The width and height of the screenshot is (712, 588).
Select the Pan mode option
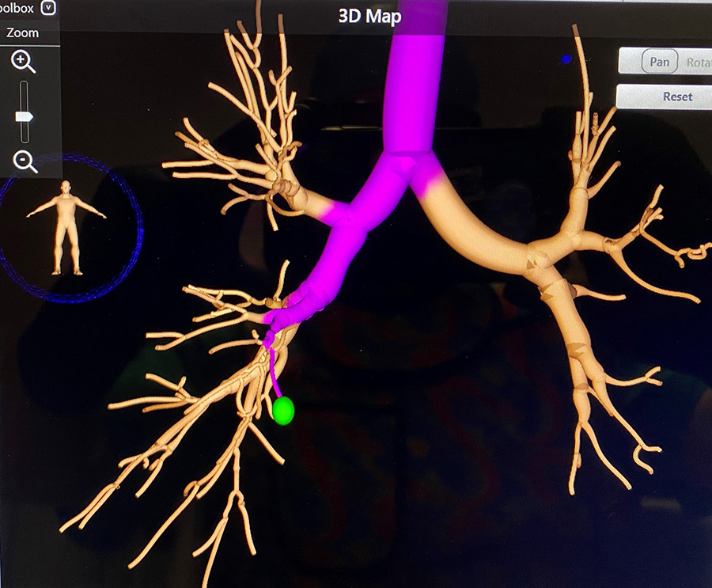click(x=658, y=61)
